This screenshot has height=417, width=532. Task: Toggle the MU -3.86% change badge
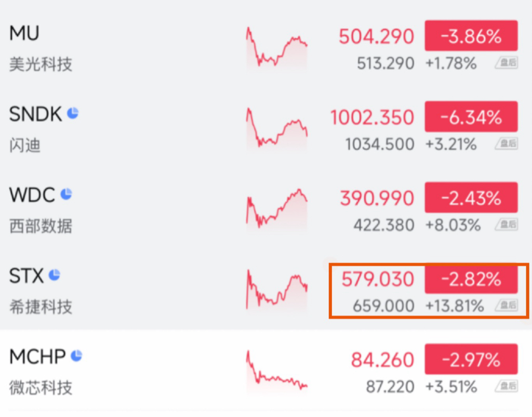(x=471, y=36)
